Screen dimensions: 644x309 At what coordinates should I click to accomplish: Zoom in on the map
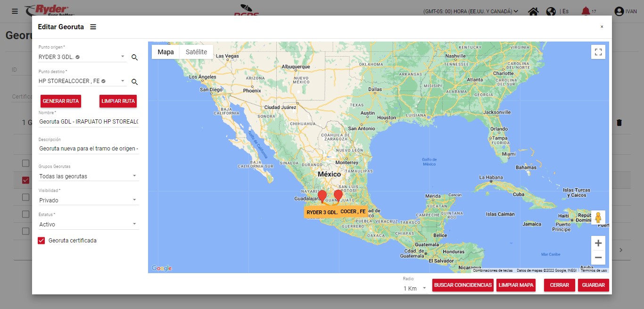(598, 243)
